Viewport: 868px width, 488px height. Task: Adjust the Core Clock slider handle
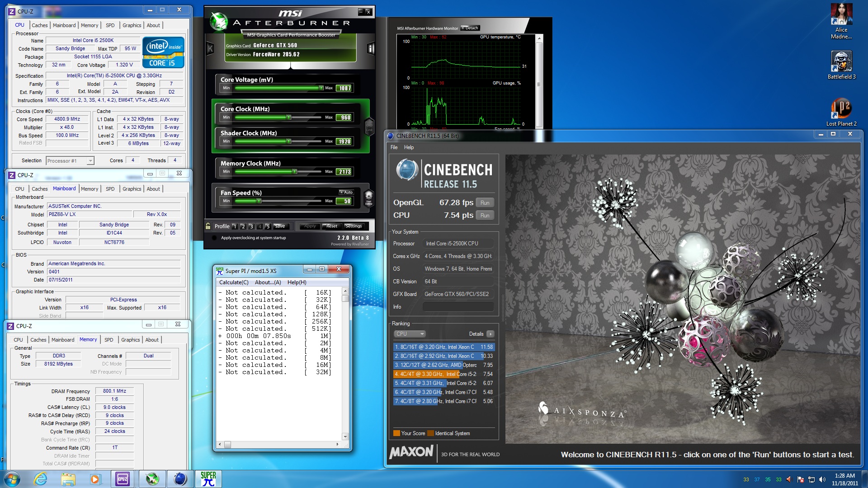click(x=289, y=117)
